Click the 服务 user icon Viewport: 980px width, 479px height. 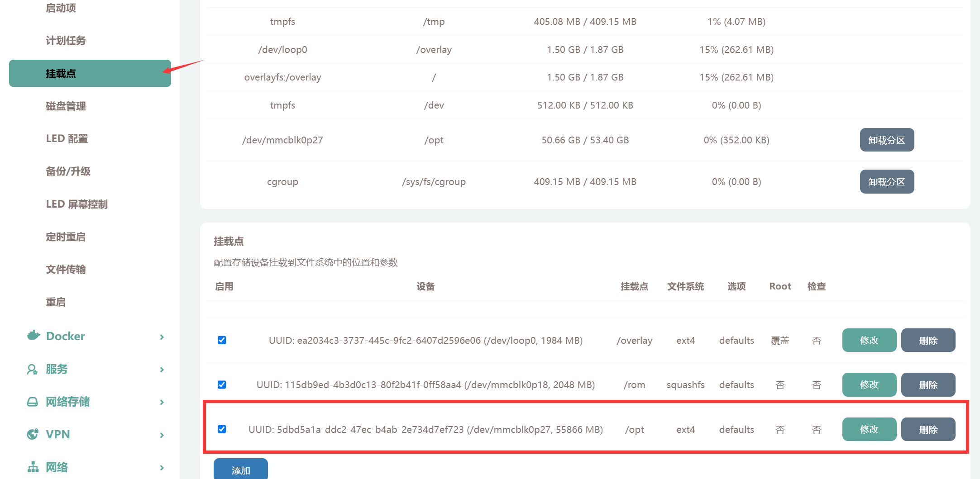click(32, 370)
